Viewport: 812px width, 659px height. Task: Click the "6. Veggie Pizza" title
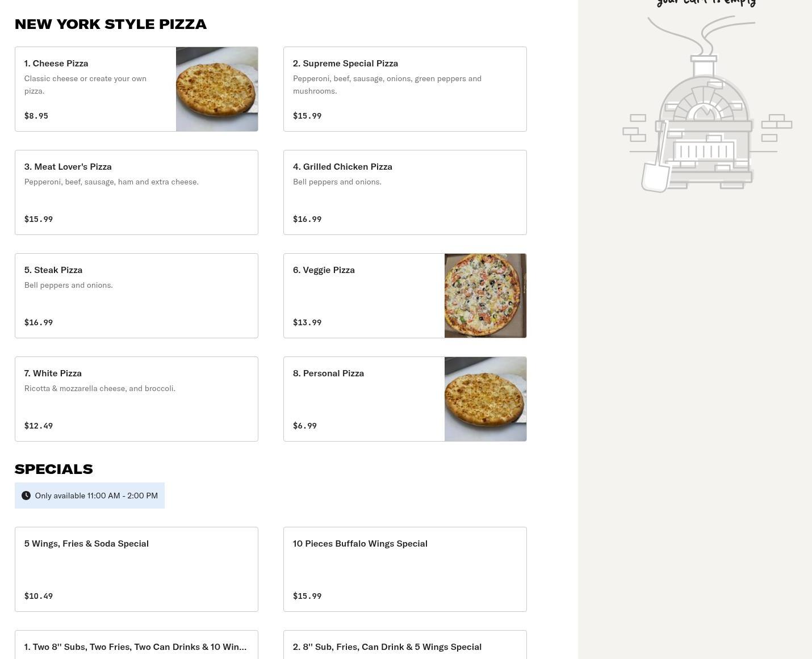coord(324,270)
